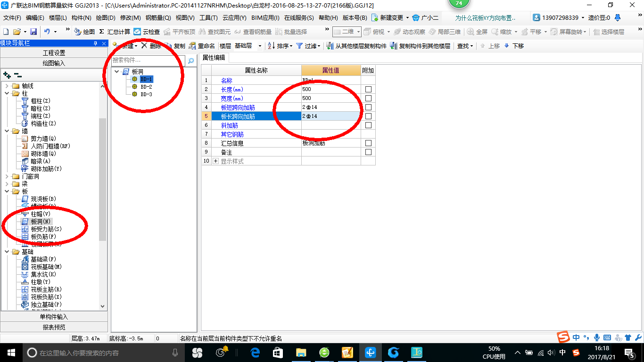Open the 过滤 filter dropdown

[308, 46]
